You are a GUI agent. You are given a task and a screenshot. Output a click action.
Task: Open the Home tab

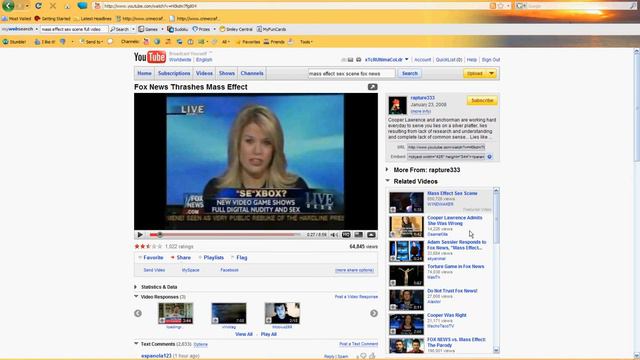tap(144, 73)
